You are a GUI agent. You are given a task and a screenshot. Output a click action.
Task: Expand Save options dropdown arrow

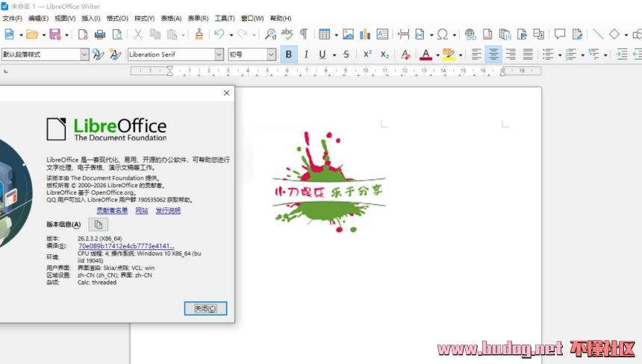[x=66, y=35]
